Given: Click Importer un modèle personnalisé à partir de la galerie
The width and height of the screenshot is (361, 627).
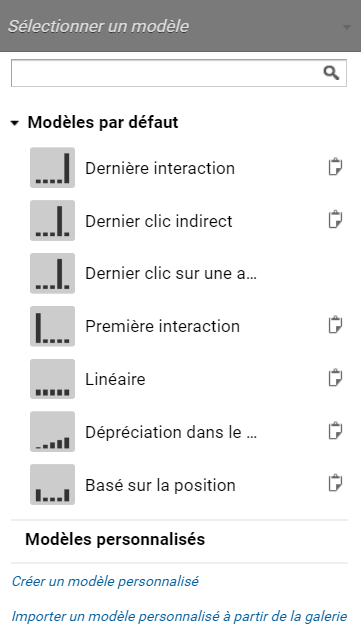Looking at the screenshot, I should tap(179, 616).
